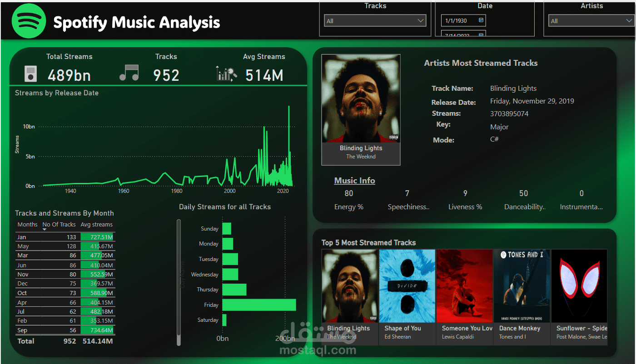Select the Apr row in months table

point(65,302)
